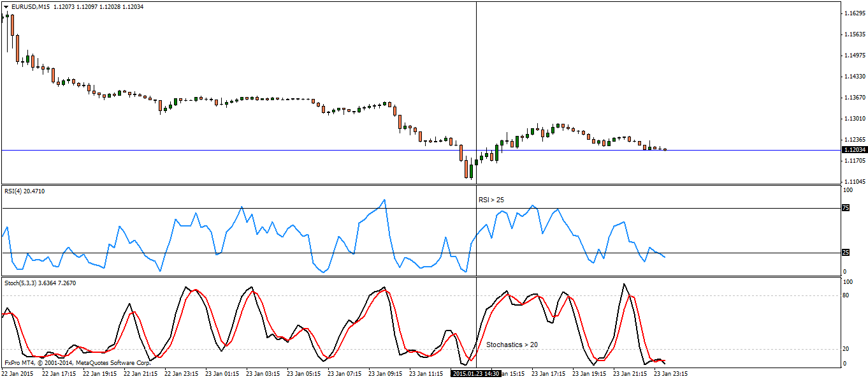
Task: Click the 22 Jan 17:15 time axis label
Action: [x=60, y=373]
